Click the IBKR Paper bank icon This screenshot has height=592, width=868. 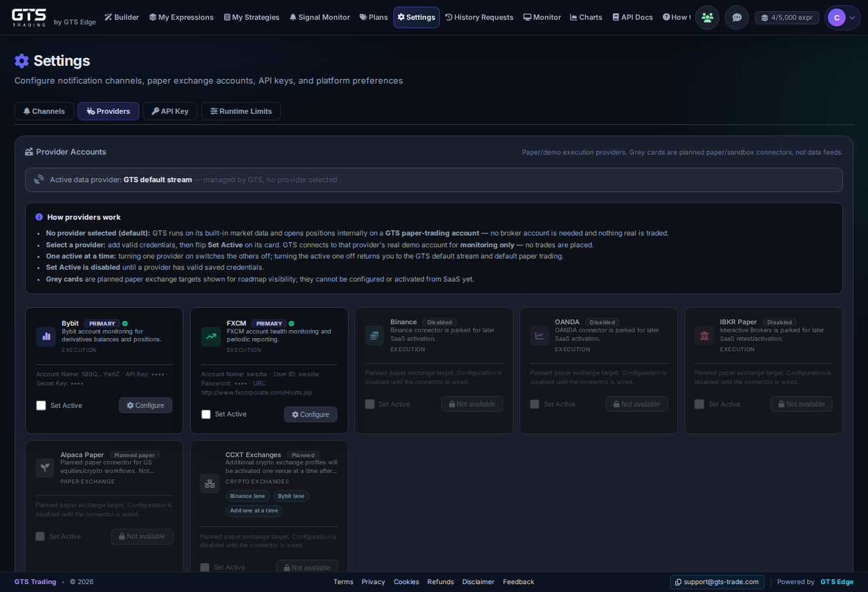tap(704, 335)
